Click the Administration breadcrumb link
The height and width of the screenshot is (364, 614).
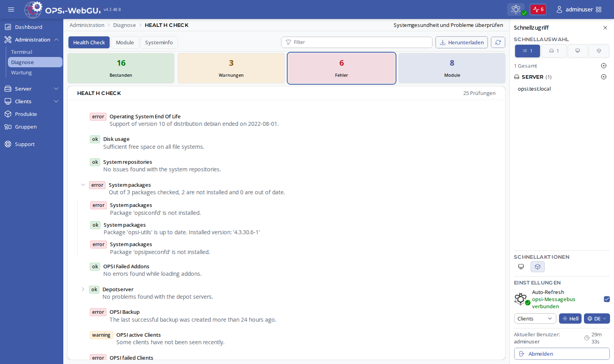[x=87, y=25]
